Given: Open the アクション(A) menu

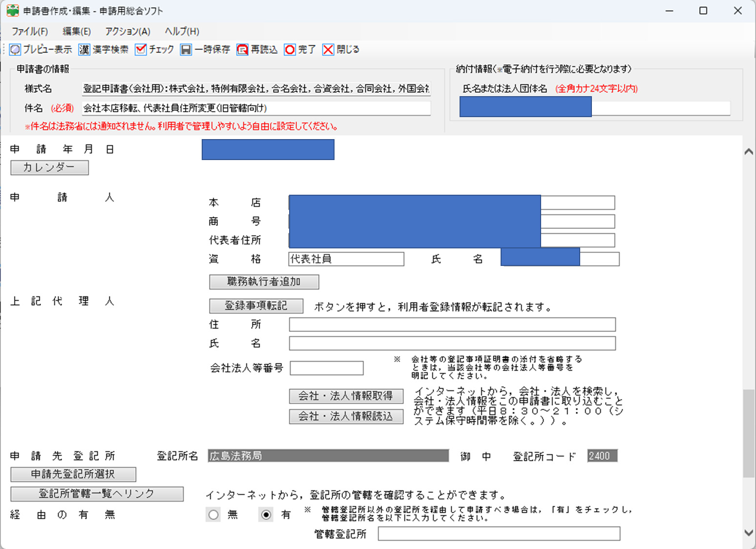Looking at the screenshot, I should click(128, 31).
